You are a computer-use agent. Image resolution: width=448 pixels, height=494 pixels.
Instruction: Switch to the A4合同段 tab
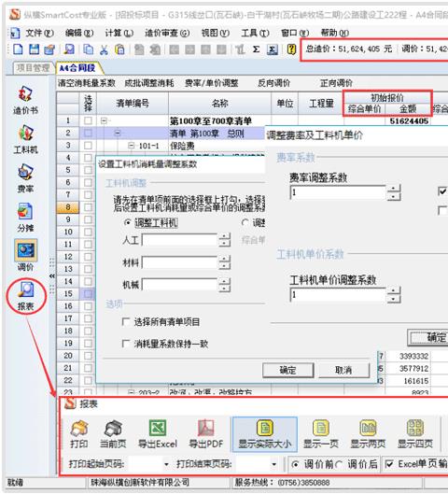pyautogui.click(x=77, y=68)
